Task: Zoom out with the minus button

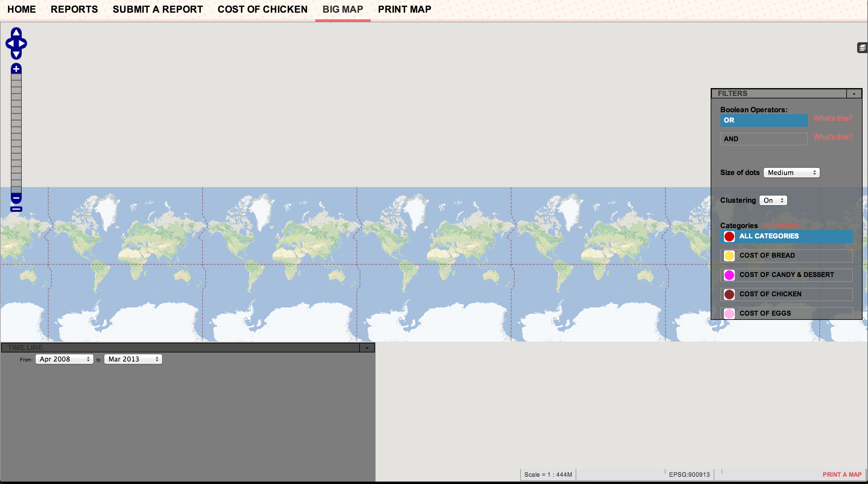Action: point(16,198)
